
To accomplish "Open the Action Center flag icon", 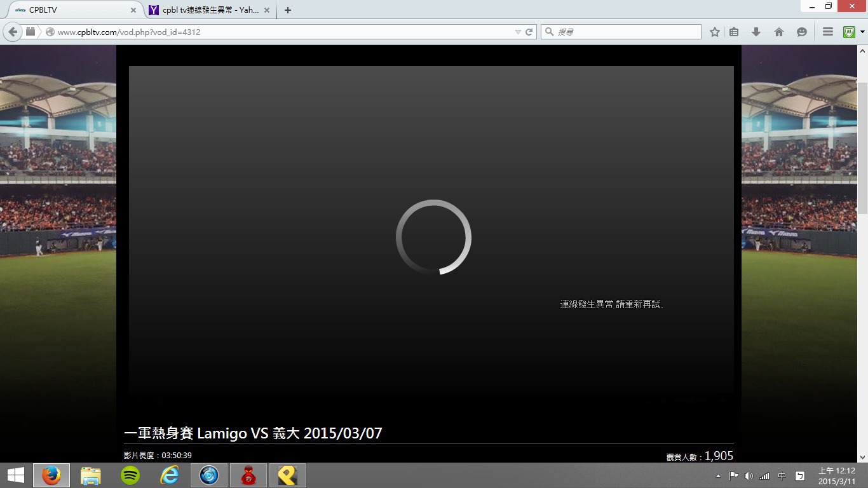I will pos(733,476).
